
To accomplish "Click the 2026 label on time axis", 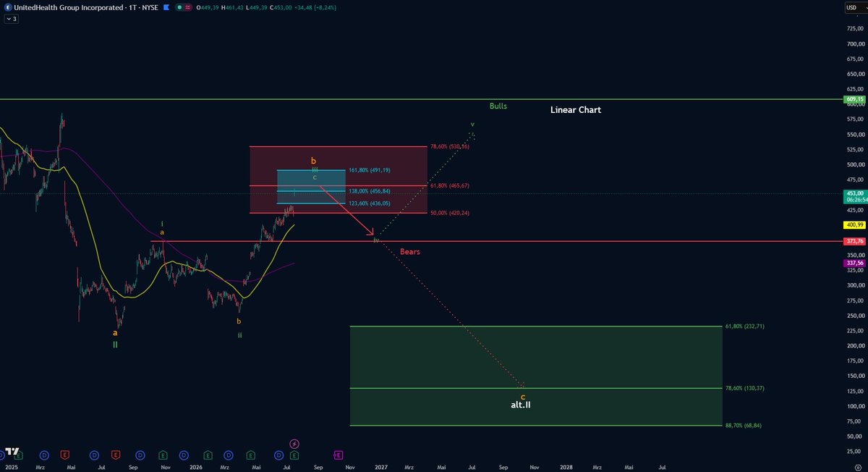I will click(196, 467).
